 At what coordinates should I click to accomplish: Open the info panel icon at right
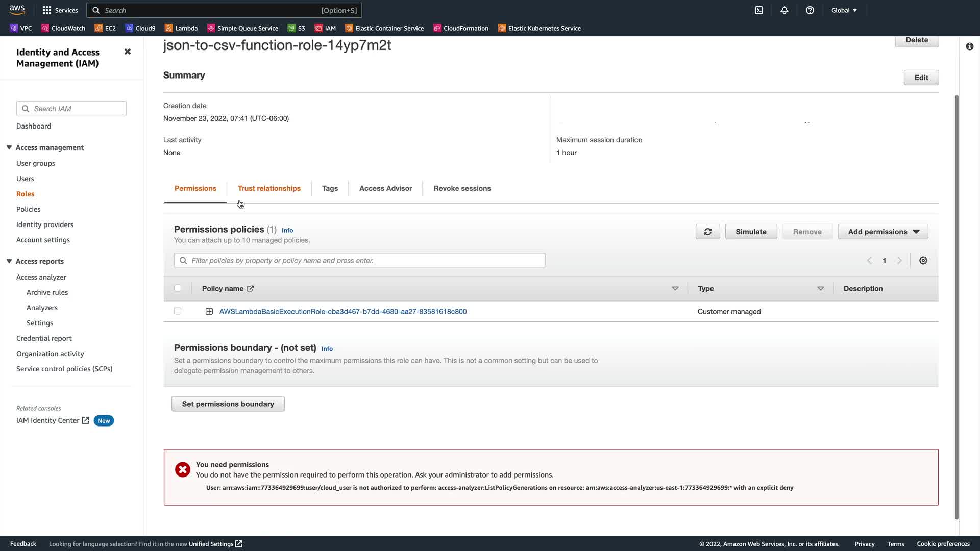coord(969,46)
